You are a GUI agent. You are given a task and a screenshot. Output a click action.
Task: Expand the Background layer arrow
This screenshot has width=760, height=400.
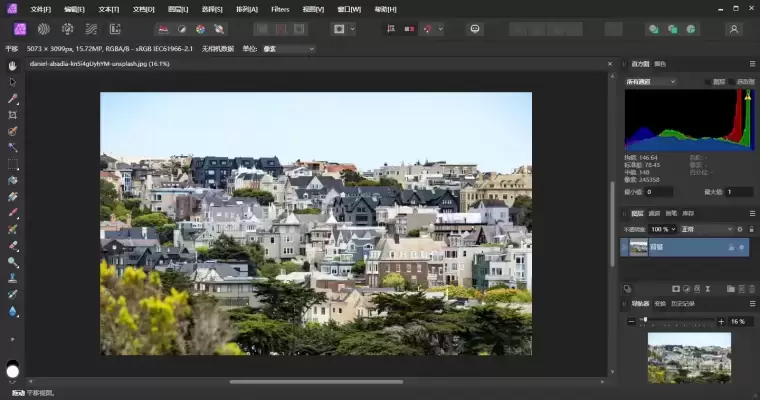[624, 247]
